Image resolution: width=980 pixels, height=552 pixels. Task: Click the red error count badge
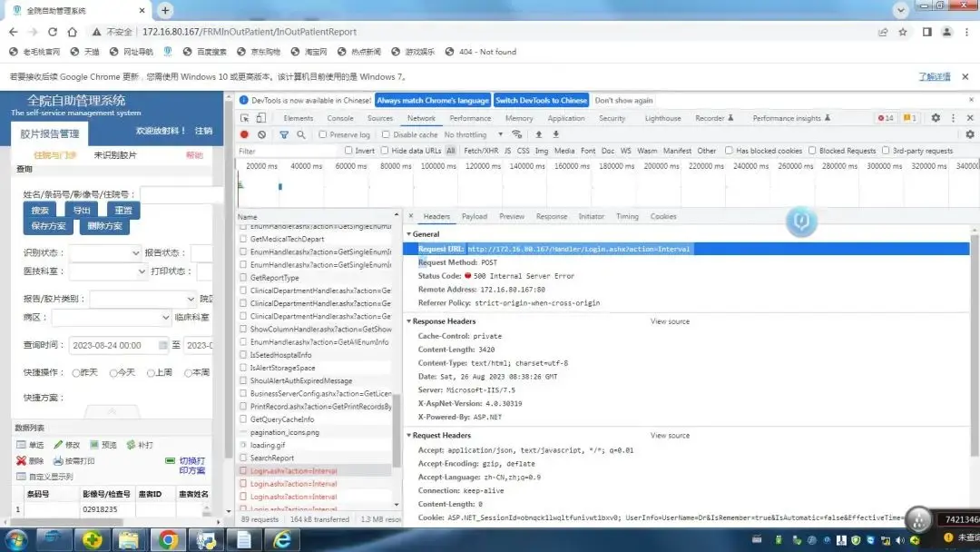click(886, 117)
